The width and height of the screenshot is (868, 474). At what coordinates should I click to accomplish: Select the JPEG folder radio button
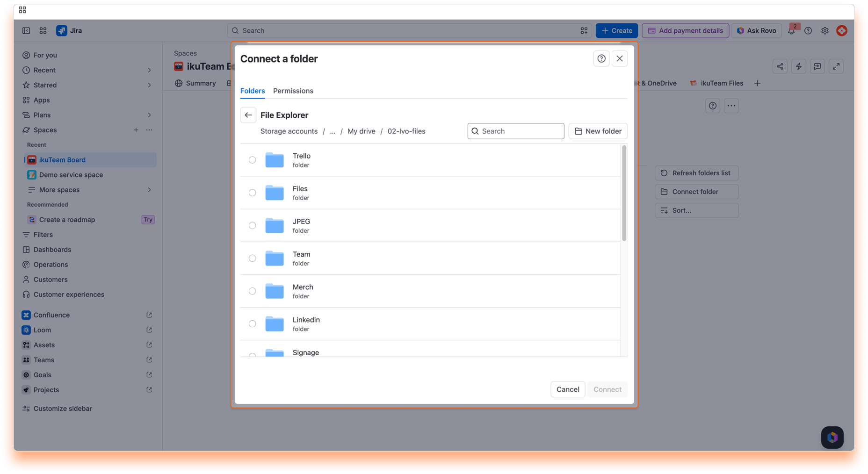252,225
